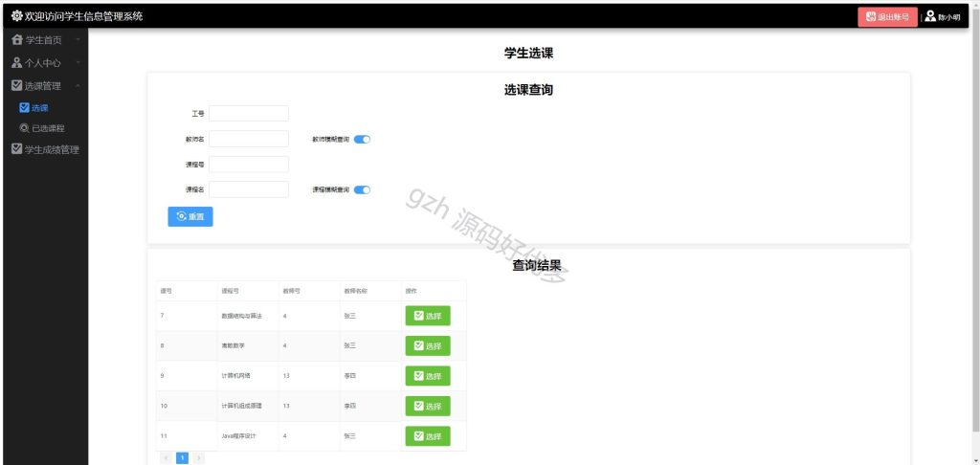The width and height of the screenshot is (980, 465).
Task: Expand the 个人中心 menu arrow
Action: point(78,63)
